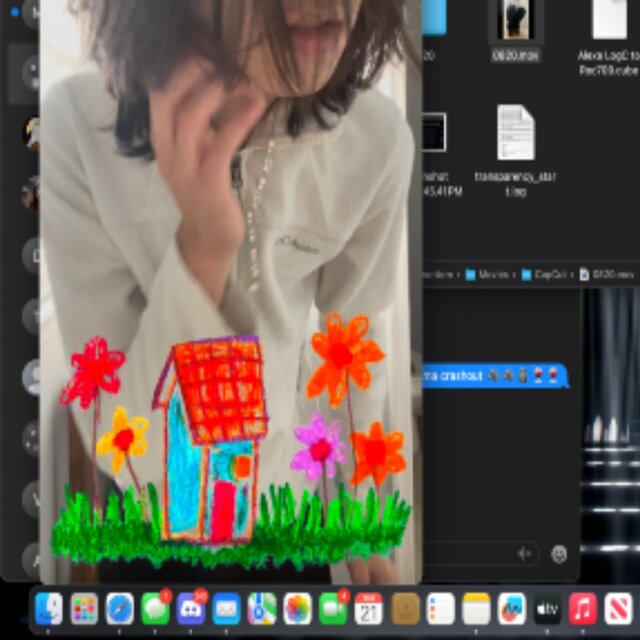640x640 pixels.
Task: Open FaceTime from the dock
Action: pyautogui.click(x=333, y=608)
